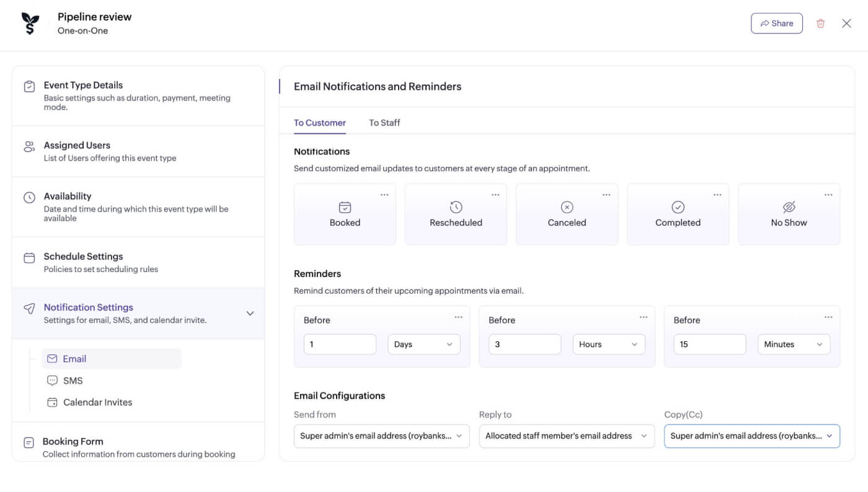Open the Booking Form section icon

[29, 441]
